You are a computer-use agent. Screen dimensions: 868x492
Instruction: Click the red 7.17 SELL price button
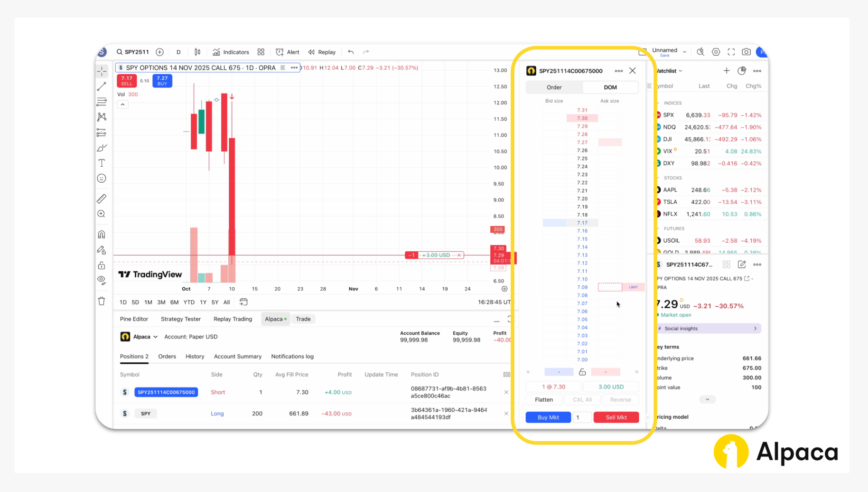coord(126,80)
